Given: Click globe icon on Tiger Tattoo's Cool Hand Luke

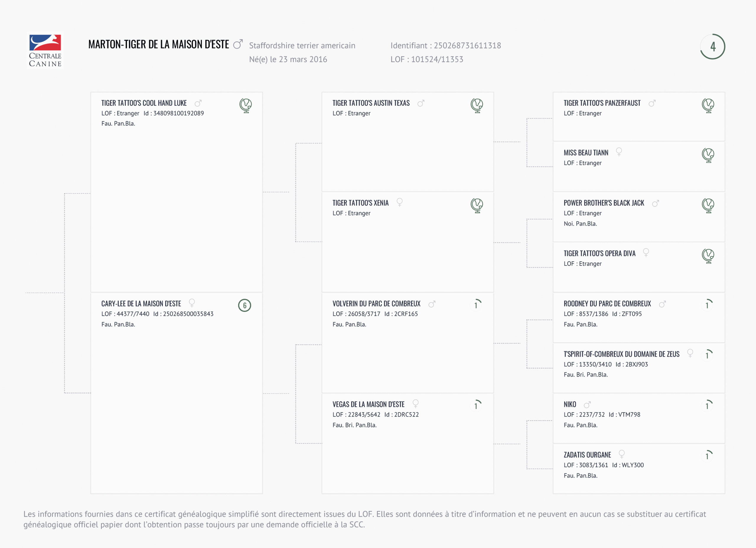Looking at the screenshot, I should point(246,106).
